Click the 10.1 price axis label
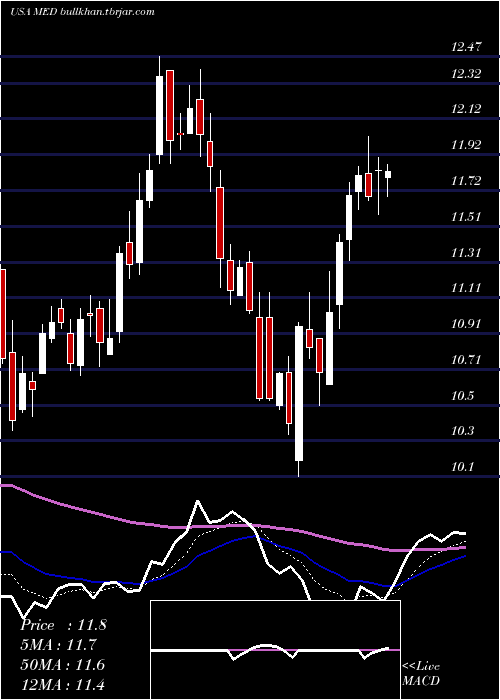The image size is (500, 700). pos(462,467)
